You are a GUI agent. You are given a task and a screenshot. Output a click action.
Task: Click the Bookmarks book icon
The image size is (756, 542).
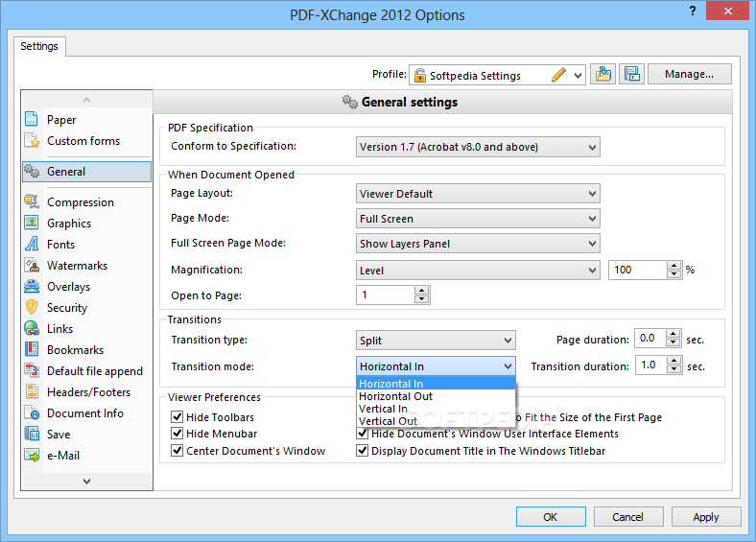(x=32, y=349)
